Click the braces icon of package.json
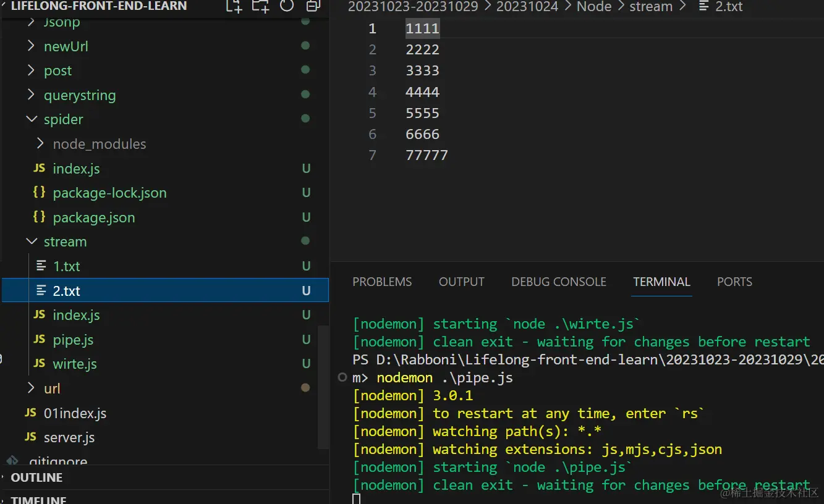This screenshot has height=504, width=824. click(40, 217)
